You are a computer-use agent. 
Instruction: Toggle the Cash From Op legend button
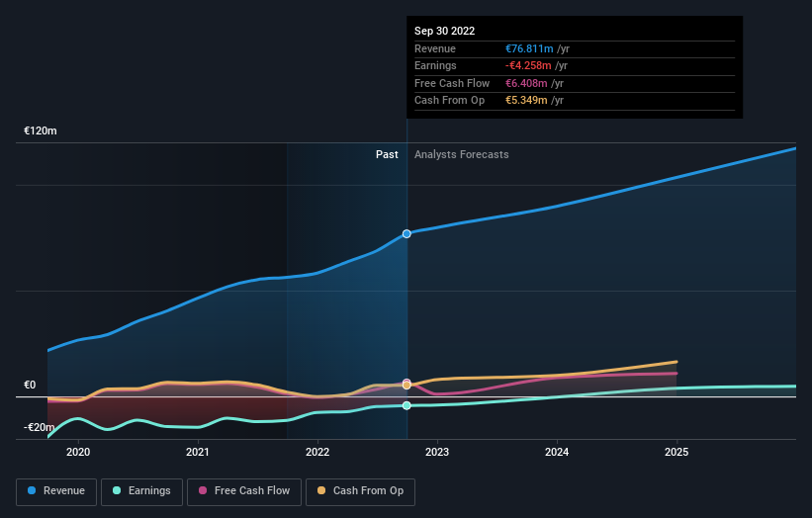coord(360,491)
